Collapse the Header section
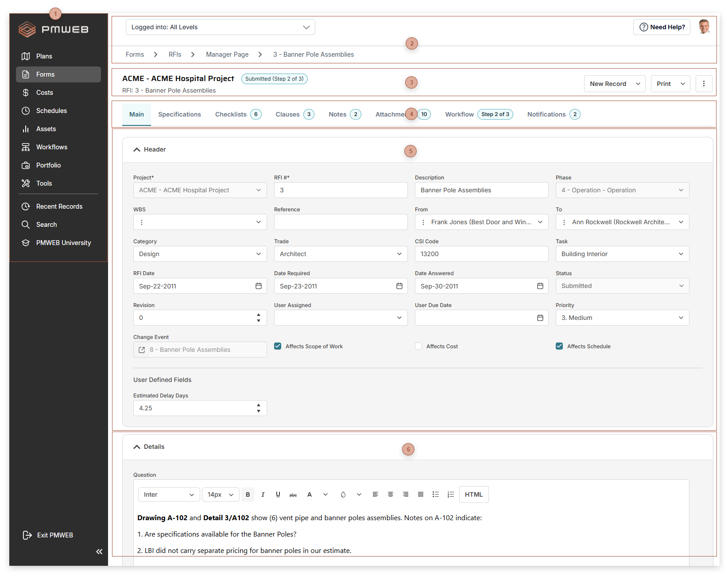This screenshot has height=576, width=728. click(137, 149)
